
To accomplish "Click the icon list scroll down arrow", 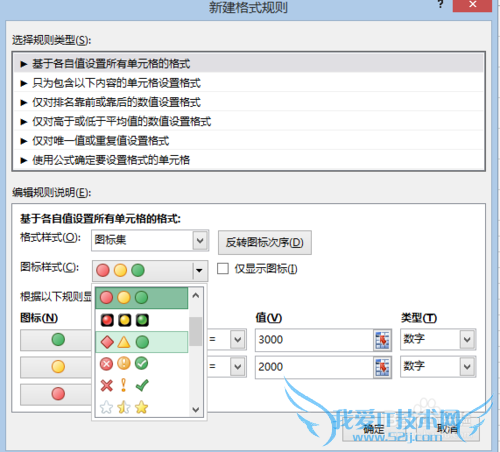I will (x=196, y=409).
